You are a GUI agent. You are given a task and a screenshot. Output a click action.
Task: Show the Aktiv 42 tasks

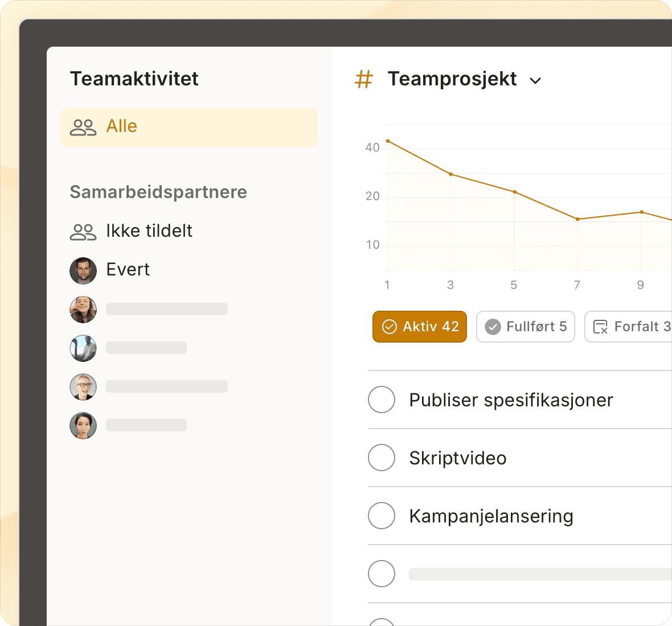[420, 327]
